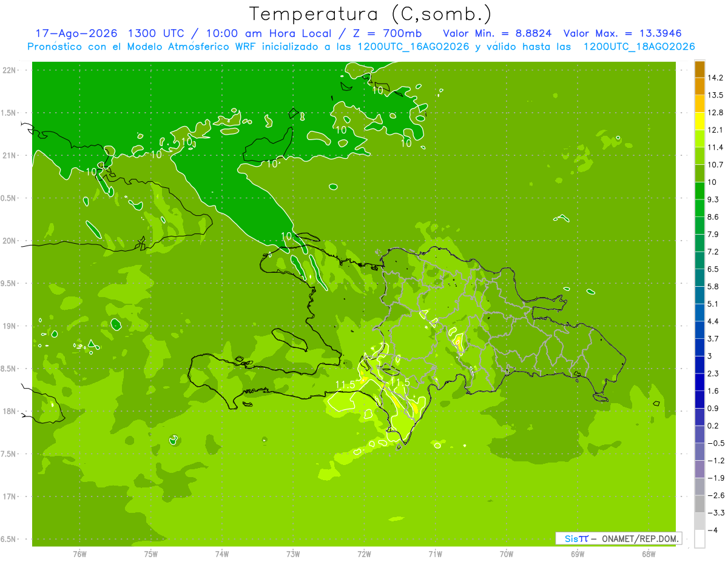Viewport: 728px width, 562px height.
Task: Click the '73W' longitude label
Action: tap(293, 554)
